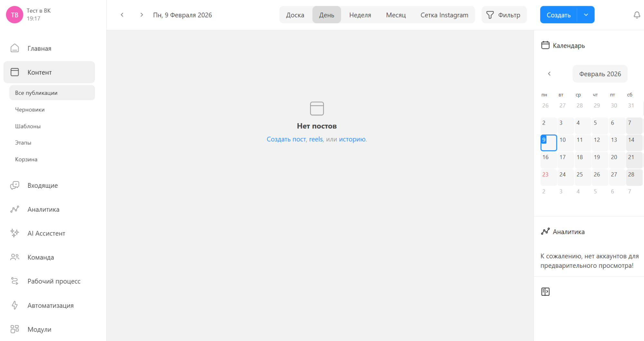The width and height of the screenshot is (644, 341).
Task: Open Черновики in Content submenu
Action: point(30,110)
